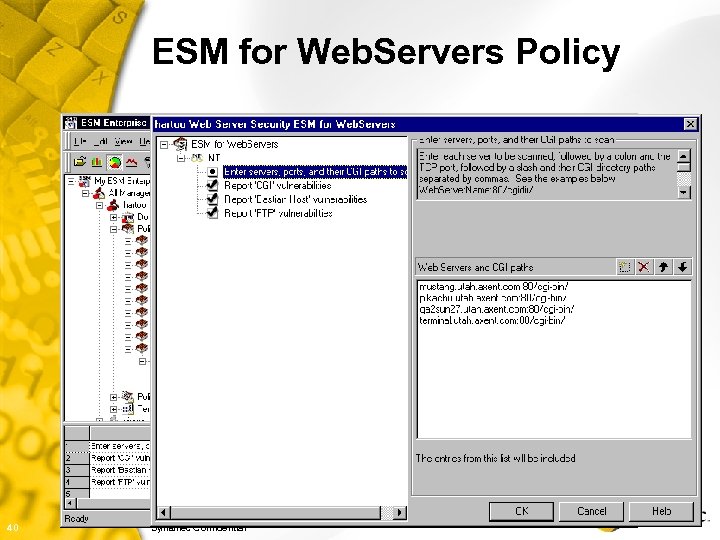Click 'Report 'FTP' vuln' cell in grid

point(120,482)
